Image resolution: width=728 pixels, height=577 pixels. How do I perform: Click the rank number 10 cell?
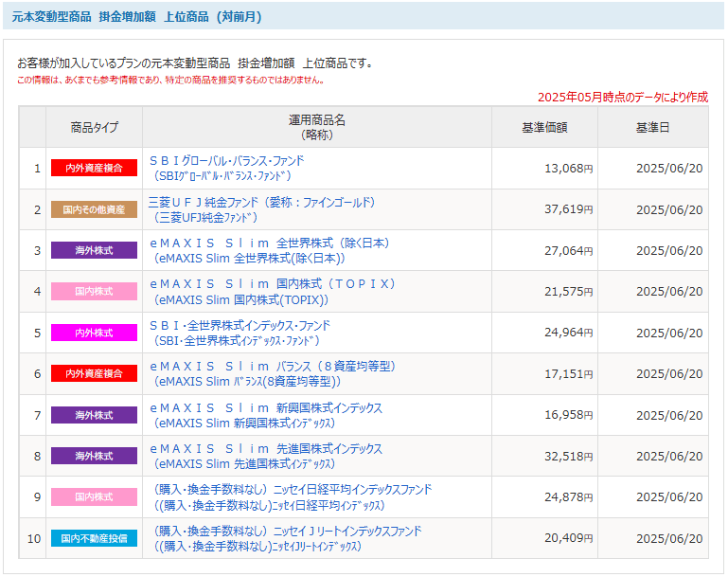point(32,538)
